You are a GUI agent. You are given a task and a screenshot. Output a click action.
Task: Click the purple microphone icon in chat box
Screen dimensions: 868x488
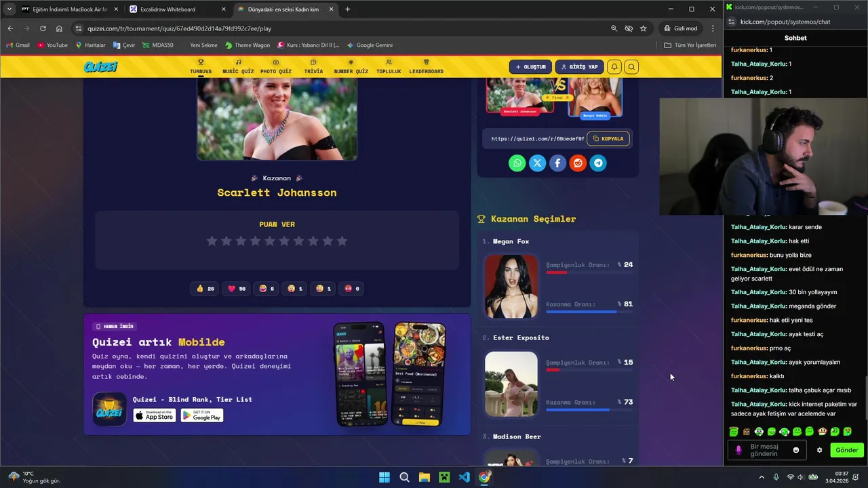pyautogui.click(x=738, y=450)
